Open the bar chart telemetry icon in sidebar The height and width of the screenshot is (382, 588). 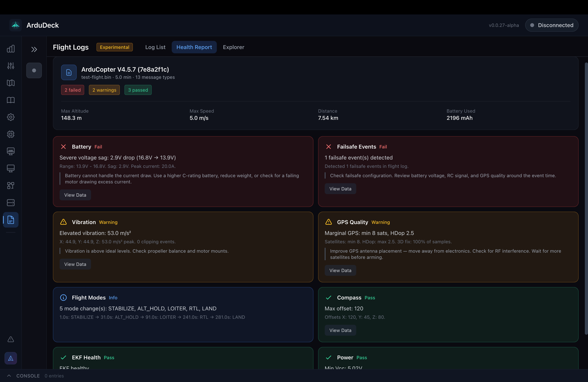pyautogui.click(x=11, y=49)
